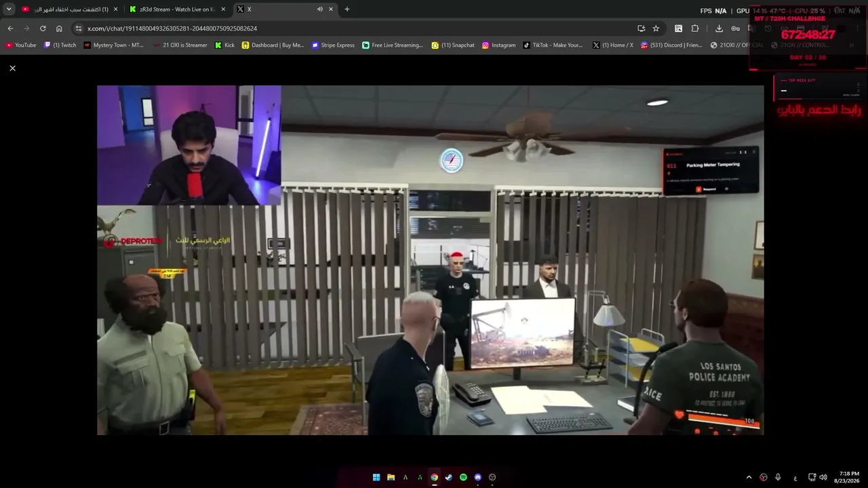Open the Free Live Streaming bookmark
Image resolution: width=868 pixels, height=488 pixels.
click(393, 45)
